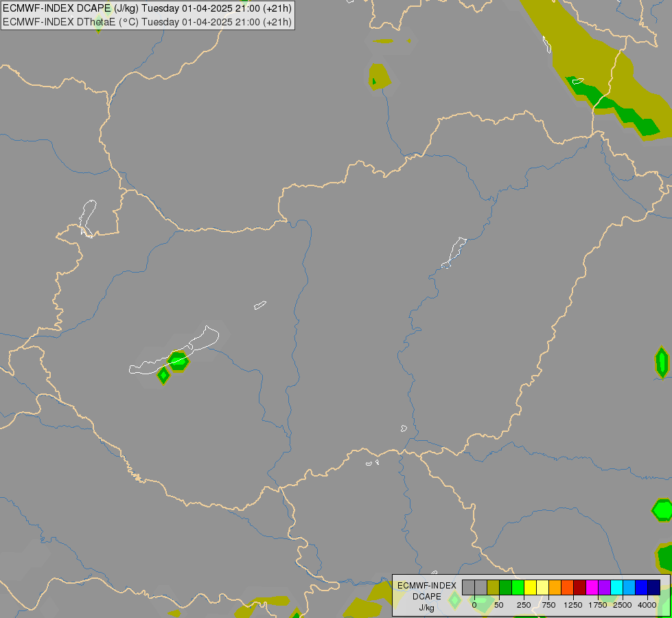672x618 pixels.
Task: Click the legend value 250
Action: pyautogui.click(x=524, y=605)
